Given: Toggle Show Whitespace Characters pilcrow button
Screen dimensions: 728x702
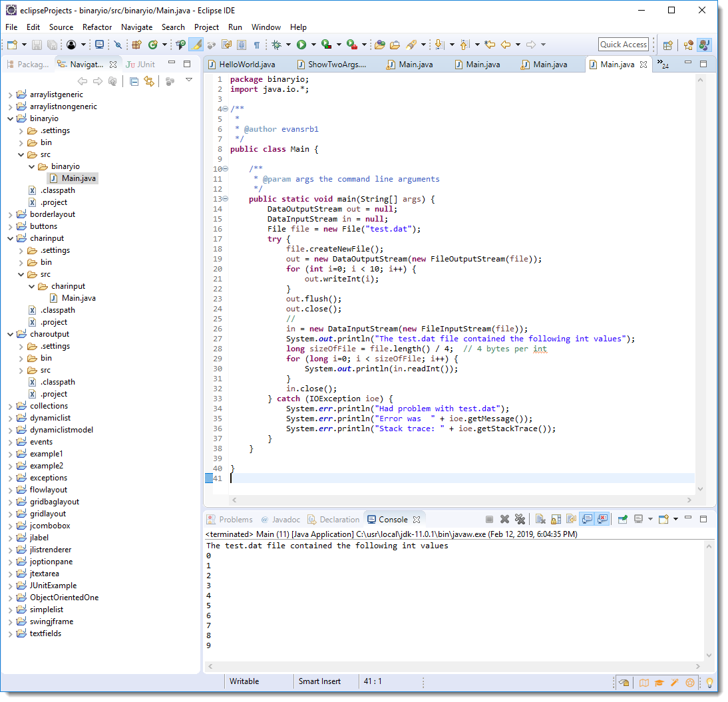Looking at the screenshot, I should coord(257,45).
